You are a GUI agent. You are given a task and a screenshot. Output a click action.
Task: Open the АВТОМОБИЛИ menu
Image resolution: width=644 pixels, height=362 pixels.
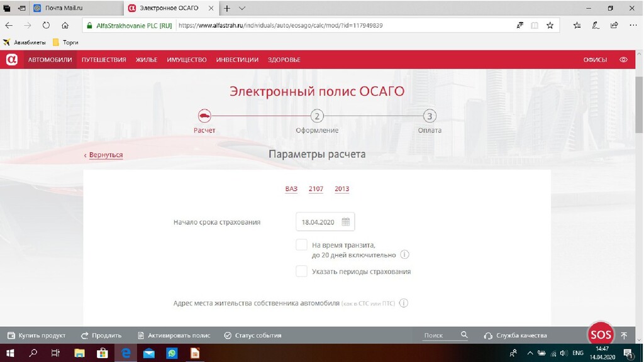(50, 60)
